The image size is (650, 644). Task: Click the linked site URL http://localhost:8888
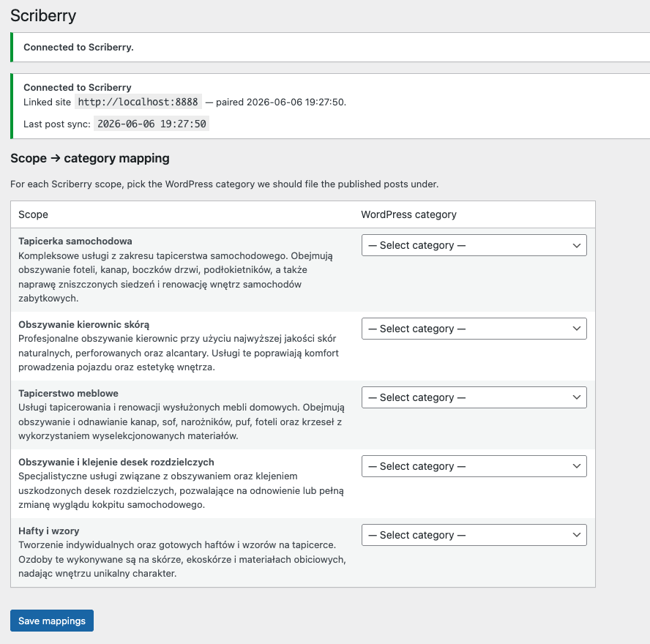(138, 102)
